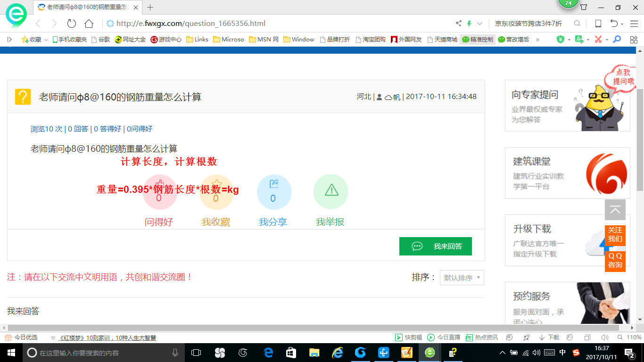This screenshot has width=644, height=362.
Task: Click the scissors screenshot tool icon
Action: 598,40
